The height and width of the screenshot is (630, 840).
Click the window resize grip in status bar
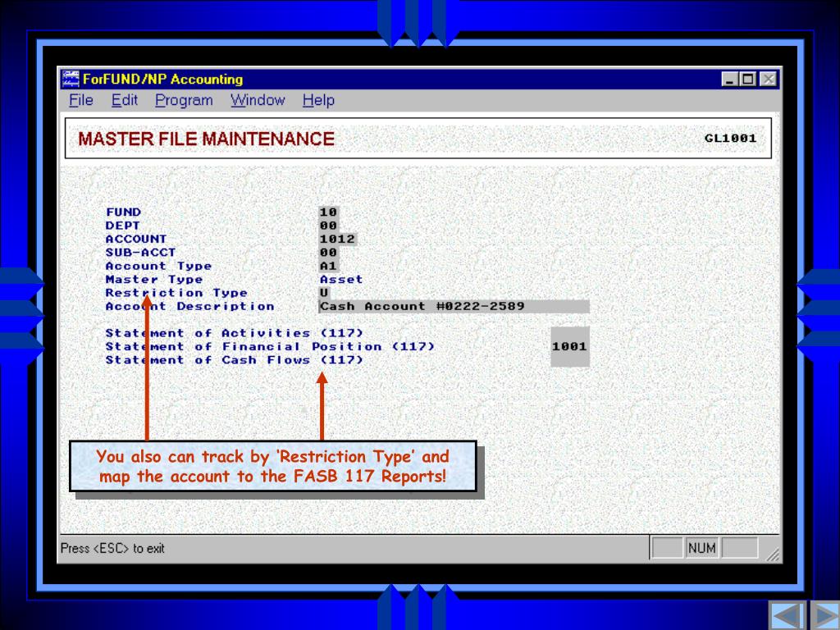tap(773, 555)
